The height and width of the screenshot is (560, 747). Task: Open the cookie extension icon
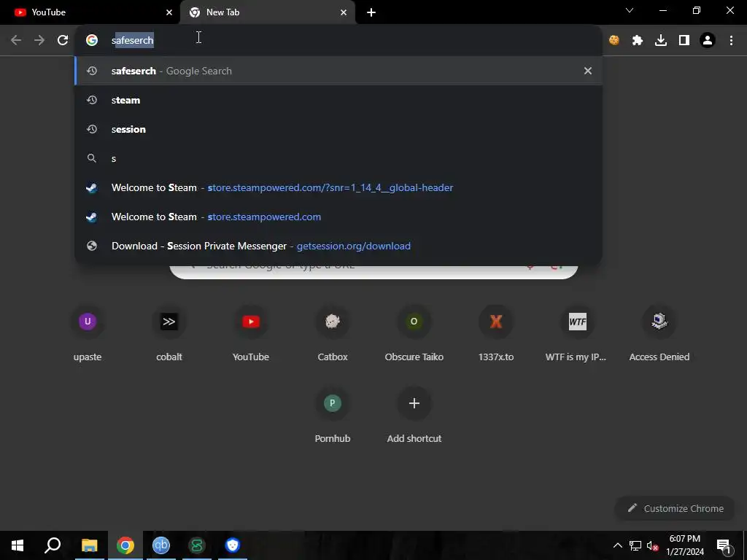pos(614,40)
